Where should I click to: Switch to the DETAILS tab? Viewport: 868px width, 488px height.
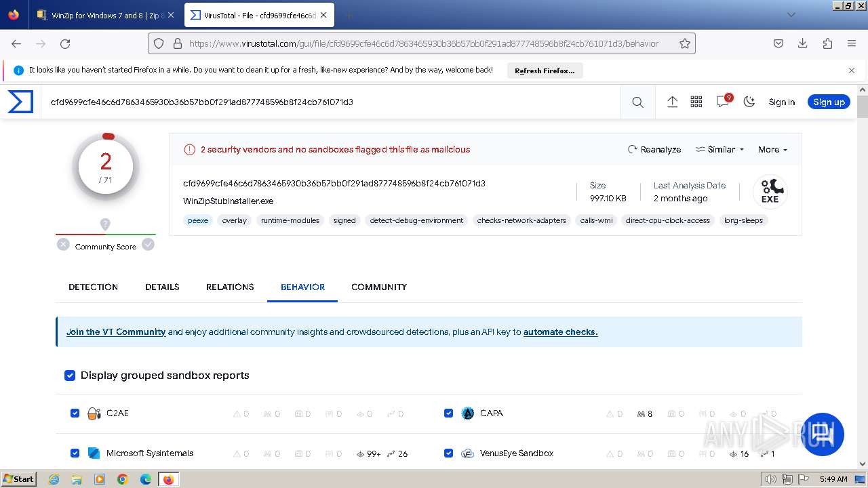tap(162, 287)
